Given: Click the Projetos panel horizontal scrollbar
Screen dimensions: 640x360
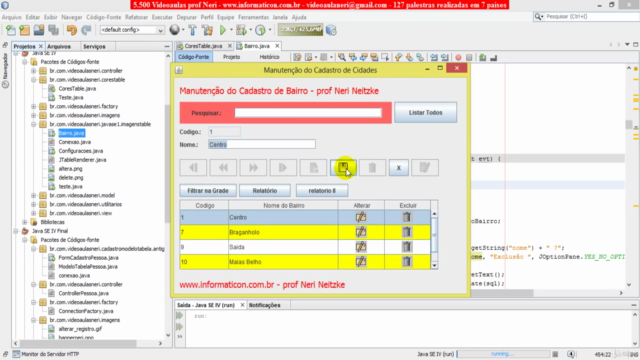Looking at the screenshot, I should coord(88,343).
